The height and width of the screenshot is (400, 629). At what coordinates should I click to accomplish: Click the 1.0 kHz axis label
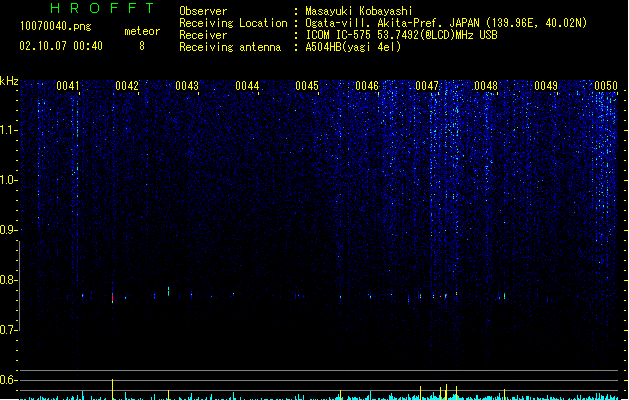click(8, 180)
